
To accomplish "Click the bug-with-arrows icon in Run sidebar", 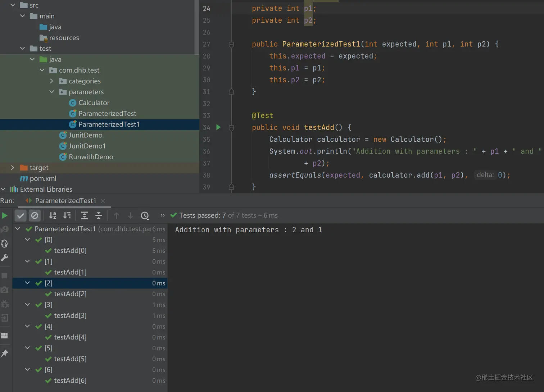I will [x=5, y=304].
